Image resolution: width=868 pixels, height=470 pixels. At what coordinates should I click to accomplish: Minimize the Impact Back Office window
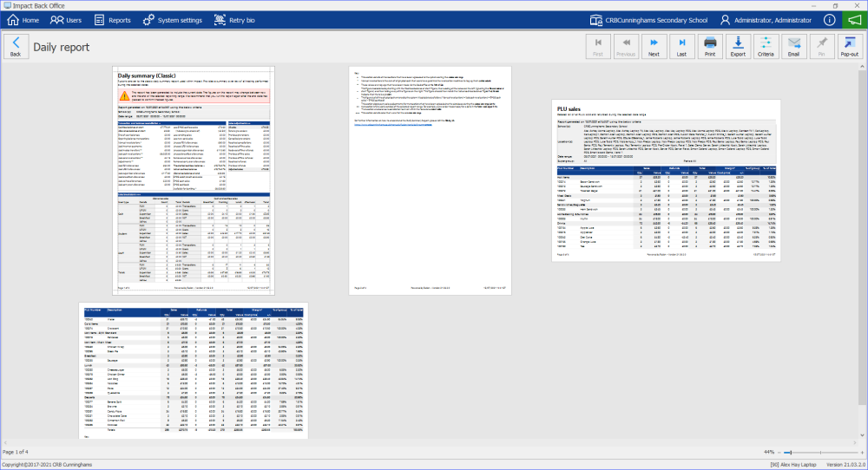815,5
